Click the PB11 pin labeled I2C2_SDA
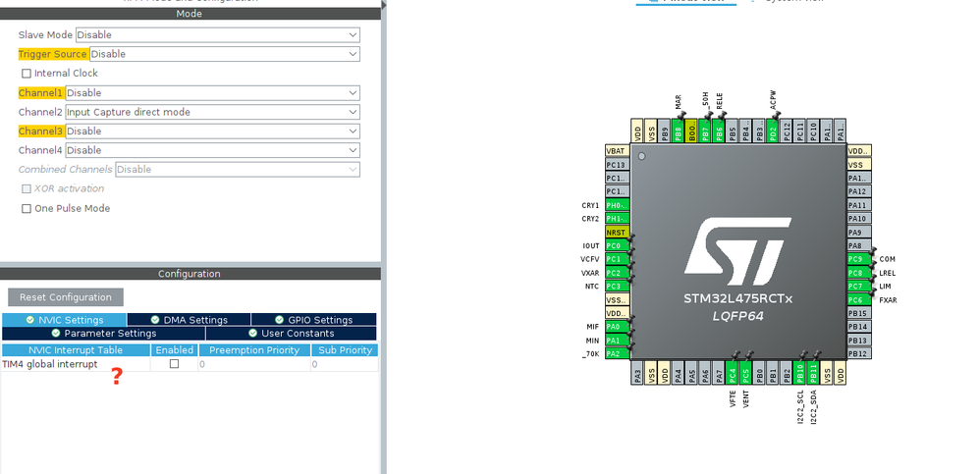Viewport: 980px width, 474px height. tap(813, 373)
